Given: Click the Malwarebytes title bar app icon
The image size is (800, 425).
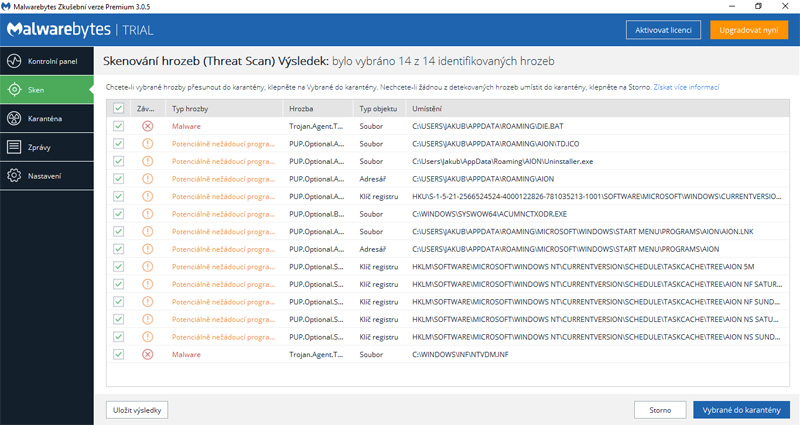Looking at the screenshot, I should (x=6, y=7).
